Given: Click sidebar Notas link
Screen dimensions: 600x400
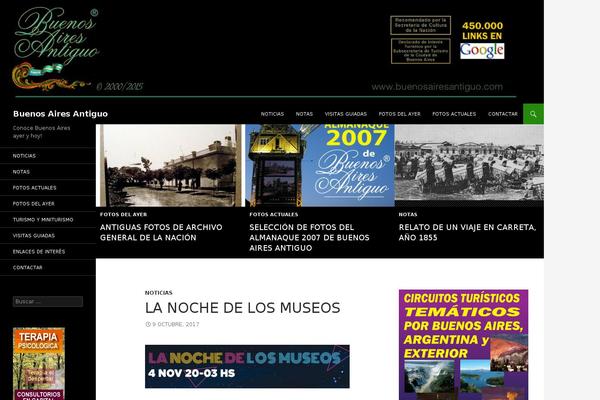Looking at the screenshot, I should click(21, 172).
